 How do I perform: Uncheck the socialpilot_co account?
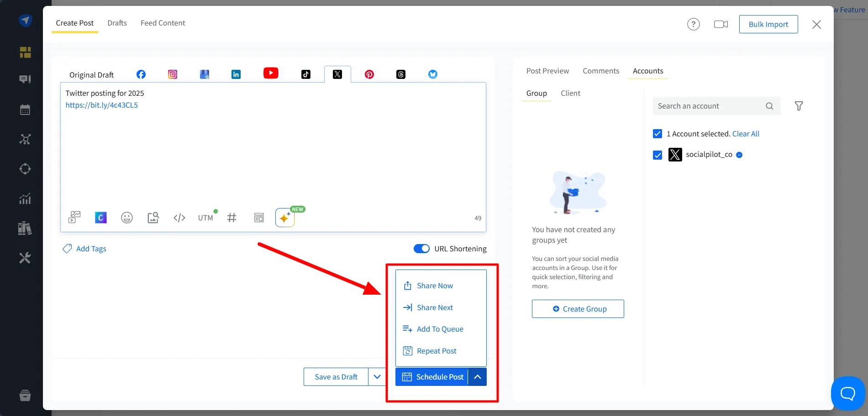click(x=657, y=155)
